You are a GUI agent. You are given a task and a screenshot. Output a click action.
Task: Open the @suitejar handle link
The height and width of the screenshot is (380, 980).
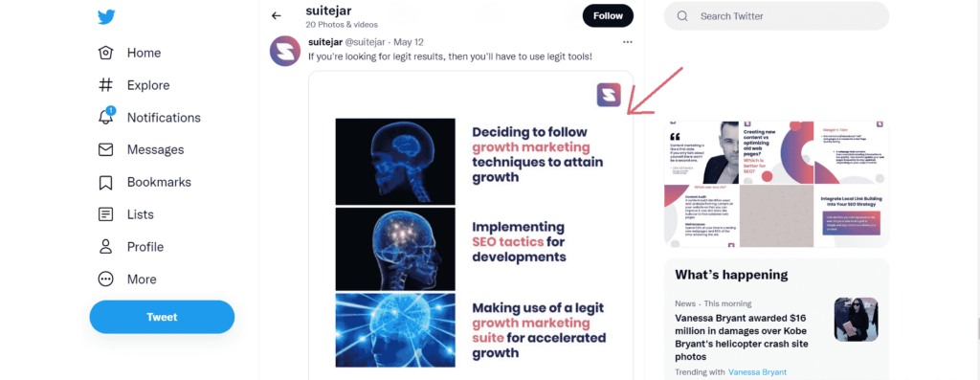tap(365, 42)
